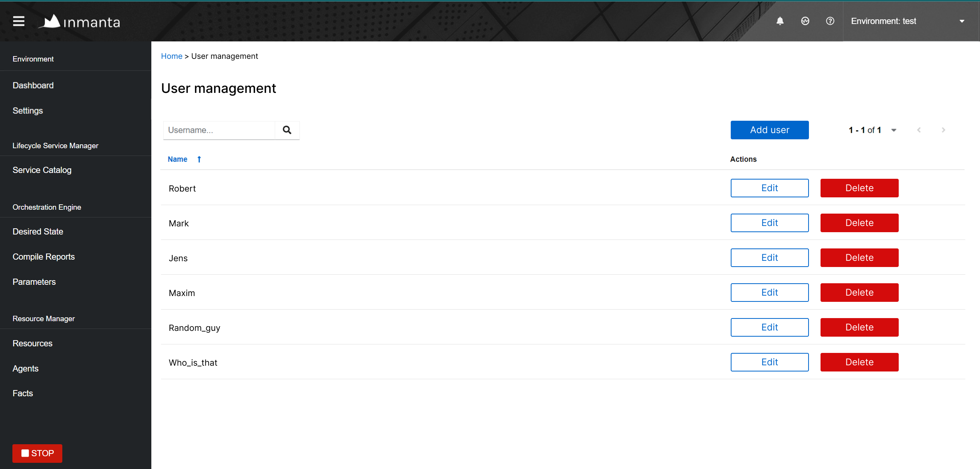Toggle the Name column sort arrow

pyautogui.click(x=199, y=159)
